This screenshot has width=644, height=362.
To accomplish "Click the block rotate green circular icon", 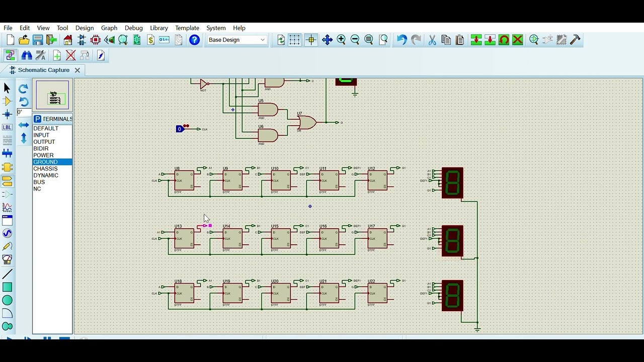I will [504, 40].
